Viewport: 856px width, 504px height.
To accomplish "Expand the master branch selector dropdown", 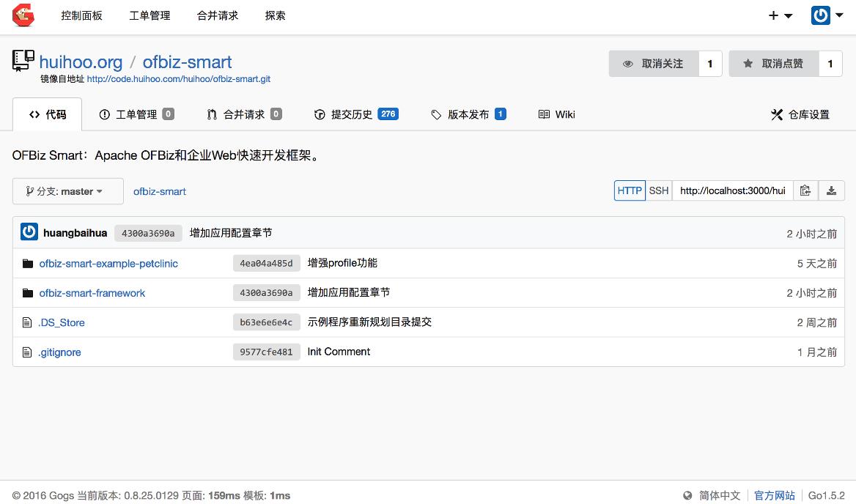I will 67,191.
